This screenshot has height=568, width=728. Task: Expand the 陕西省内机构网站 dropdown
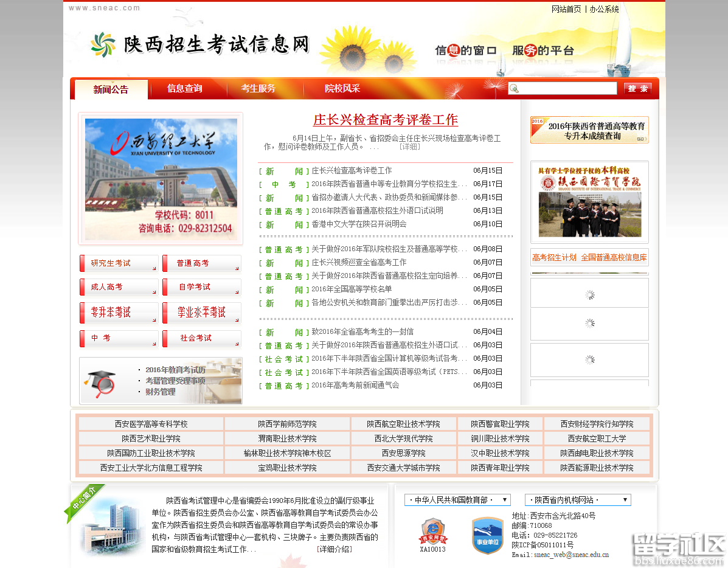tap(577, 500)
